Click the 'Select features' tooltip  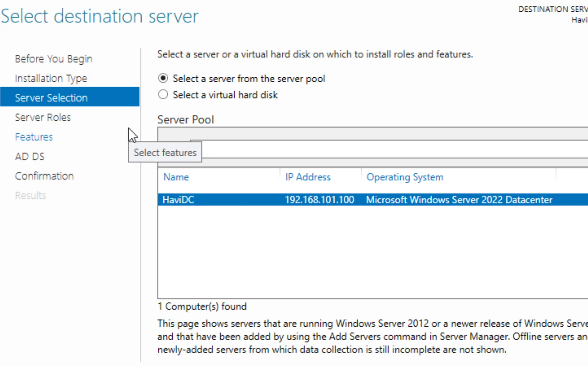(165, 152)
